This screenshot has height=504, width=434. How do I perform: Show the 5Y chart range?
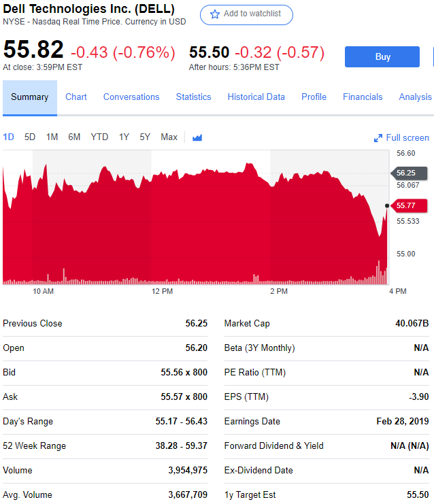(x=145, y=137)
